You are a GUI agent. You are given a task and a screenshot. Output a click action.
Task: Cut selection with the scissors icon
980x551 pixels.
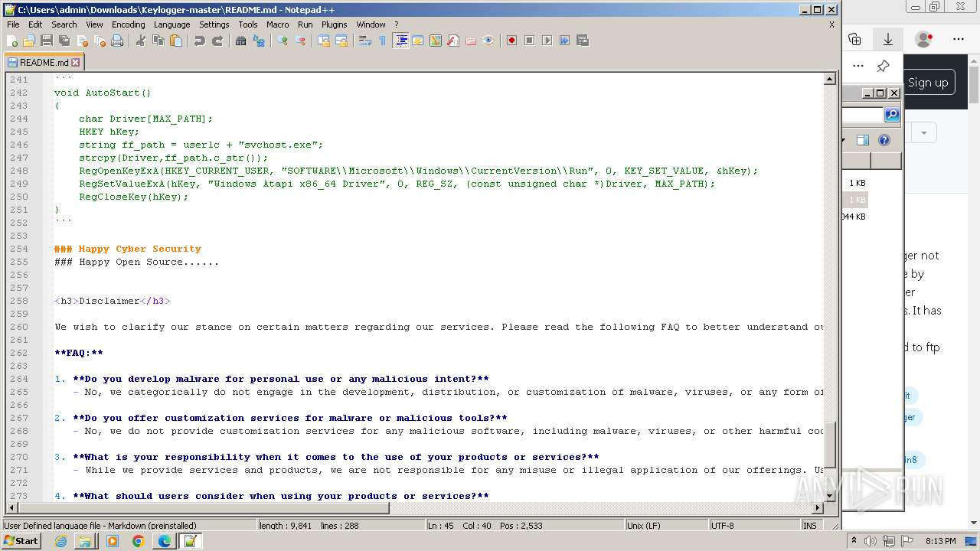pos(141,41)
